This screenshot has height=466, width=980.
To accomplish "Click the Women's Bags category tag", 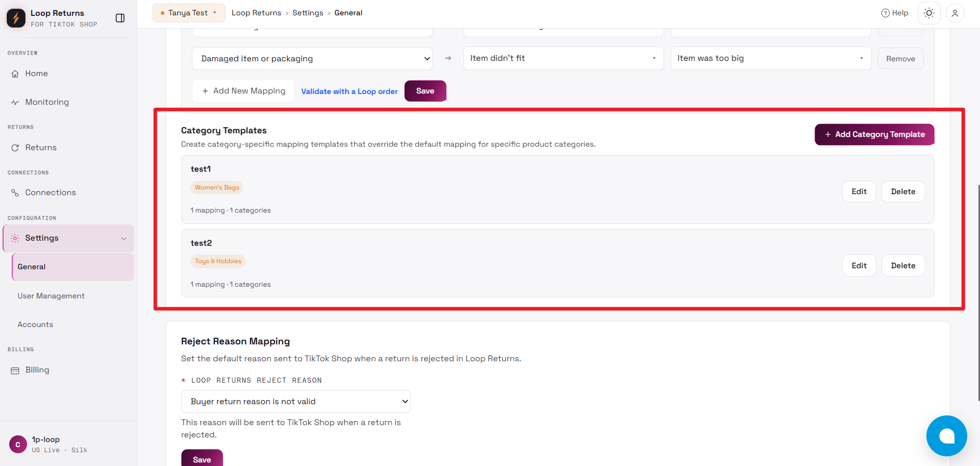I will pos(217,188).
